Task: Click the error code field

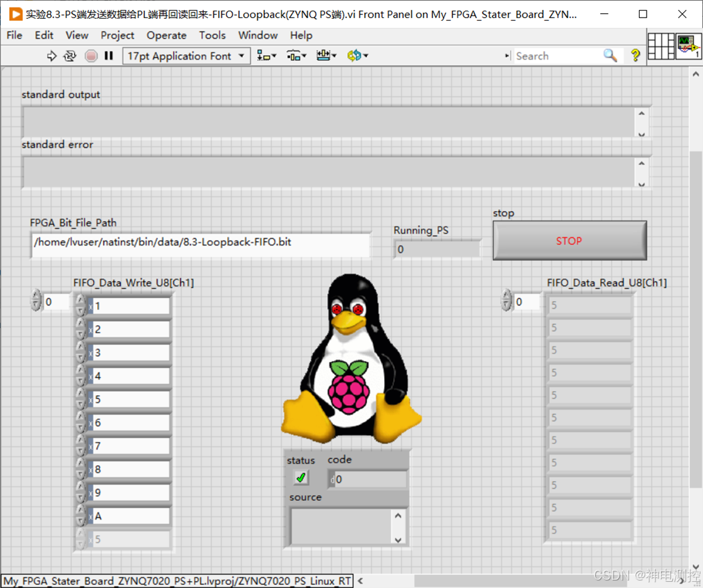Action: [368, 479]
